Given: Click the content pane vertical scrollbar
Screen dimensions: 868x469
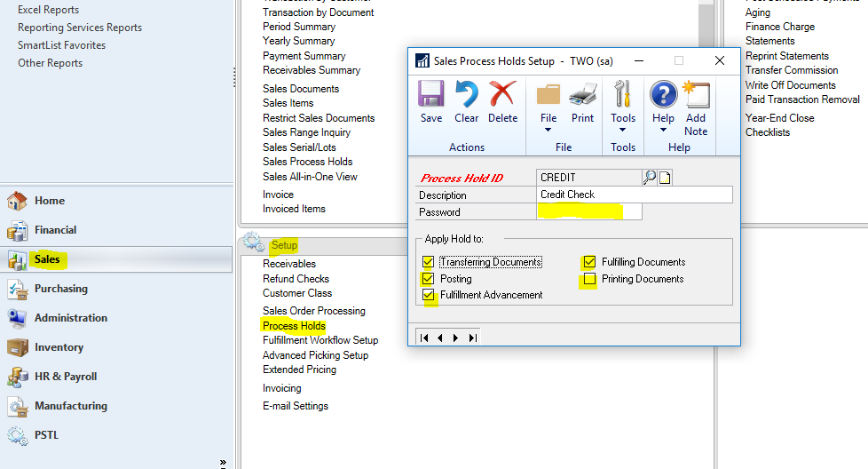Looking at the screenshot, I should pyautogui.click(x=706, y=25).
